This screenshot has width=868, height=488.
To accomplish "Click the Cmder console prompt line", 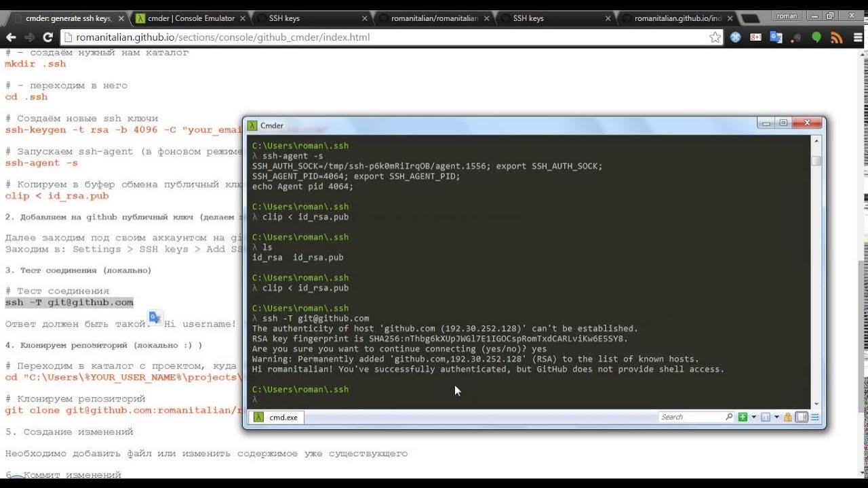I will 255,400.
